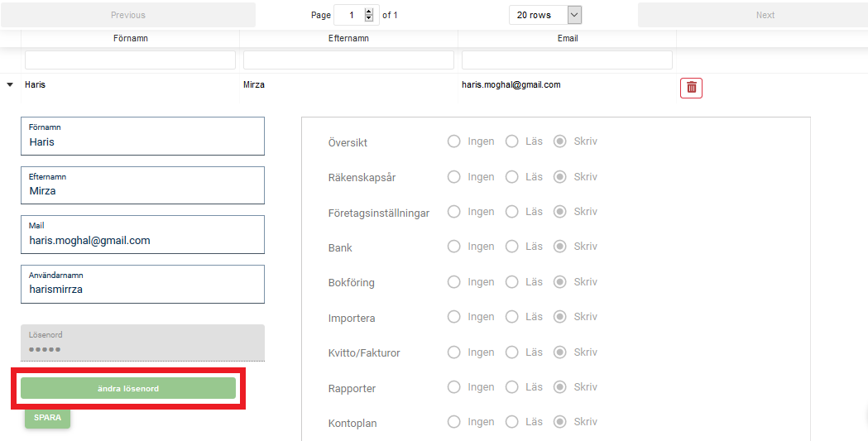Sort by Email column header
Viewport: 868px width, 441px height.
[567, 38]
